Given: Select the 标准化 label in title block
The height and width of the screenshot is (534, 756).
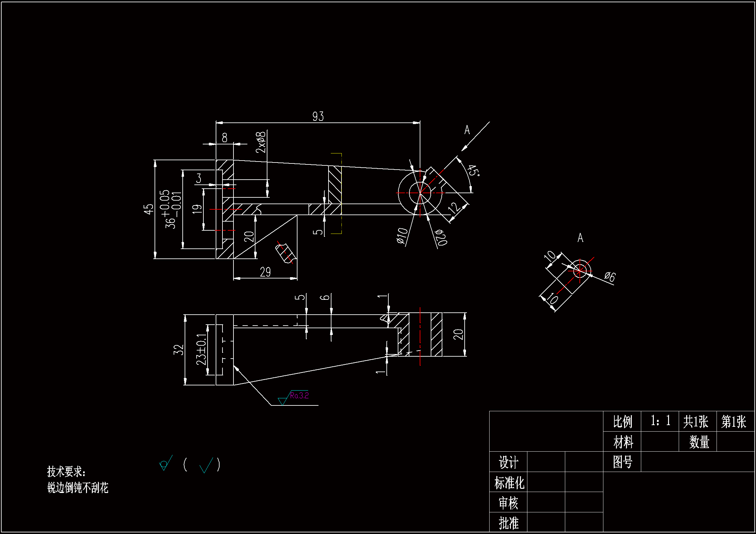Looking at the screenshot, I should click(x=509, y=483).
